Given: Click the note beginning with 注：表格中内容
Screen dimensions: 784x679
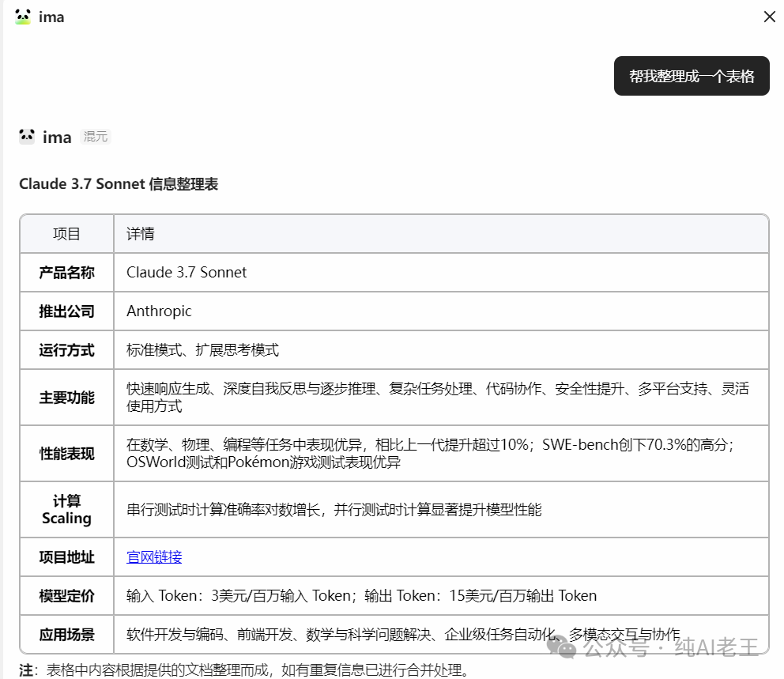Looking at the screenshot, I should pyautogui.click(x=244, y=670).
